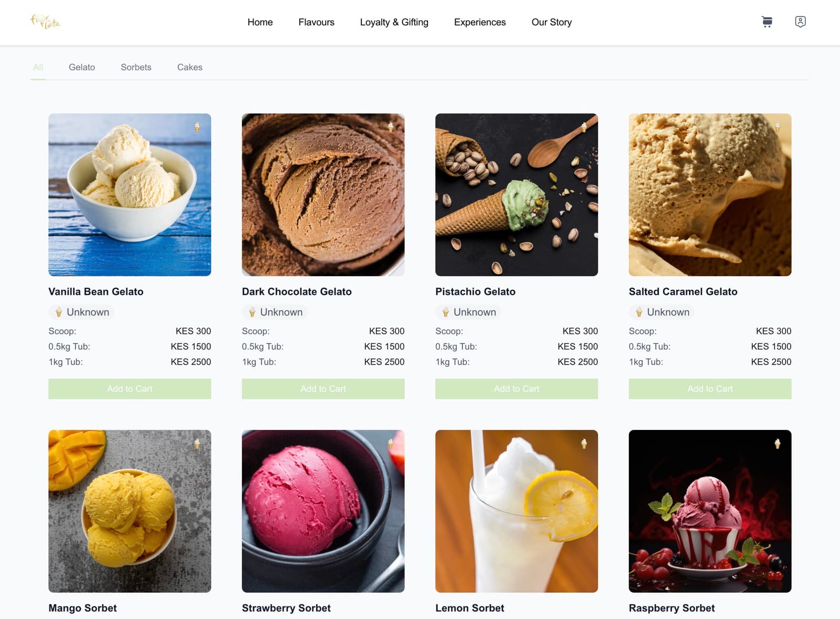Click ice cream badge on Lemon Sorbet image

point(584,444)
